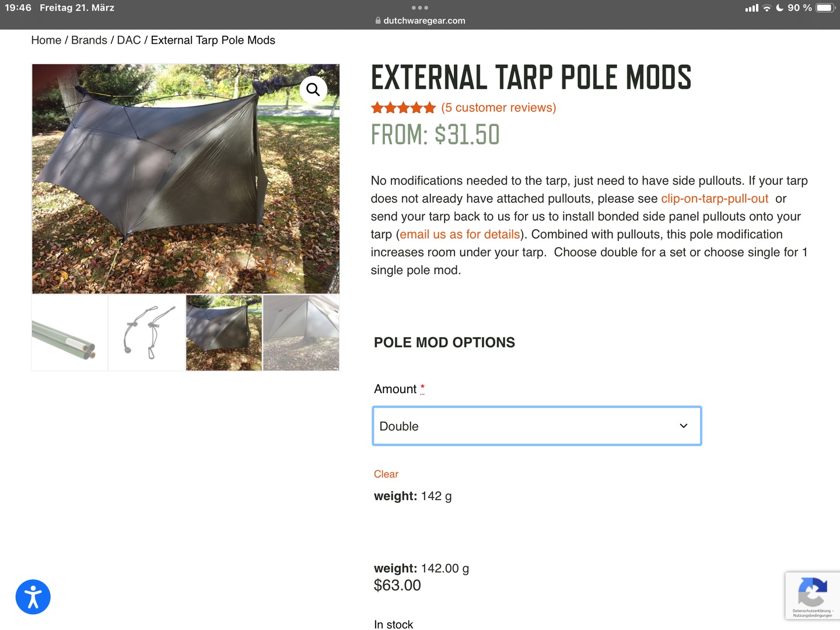Select the green pole sections thumbnail
The image size is (840, 630).
point(70,333)
